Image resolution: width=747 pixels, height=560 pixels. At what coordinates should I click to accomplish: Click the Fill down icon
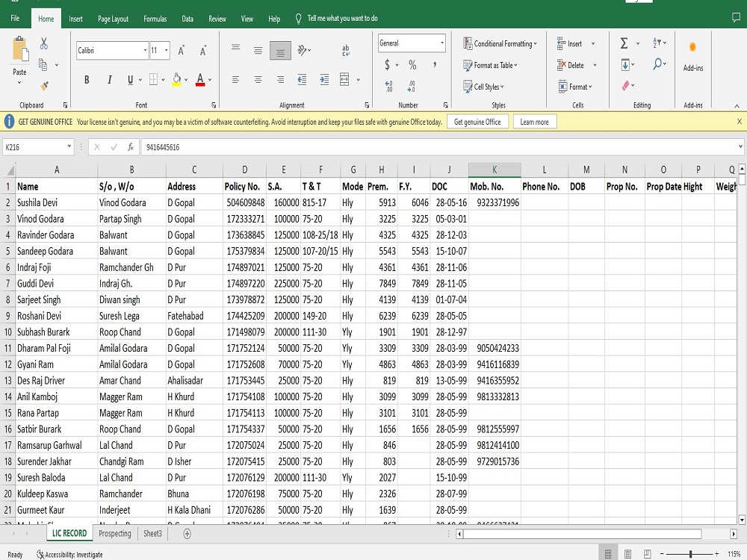625,65
